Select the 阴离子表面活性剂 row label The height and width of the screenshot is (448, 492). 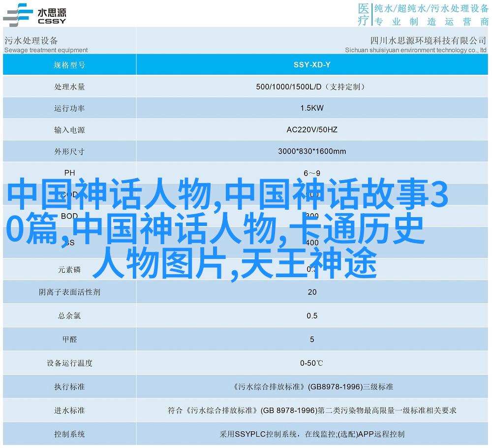69,292
